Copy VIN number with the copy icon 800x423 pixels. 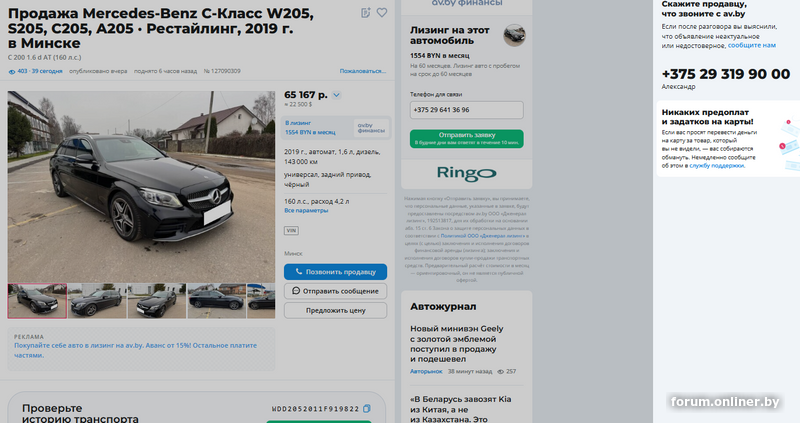click(366, 409)
